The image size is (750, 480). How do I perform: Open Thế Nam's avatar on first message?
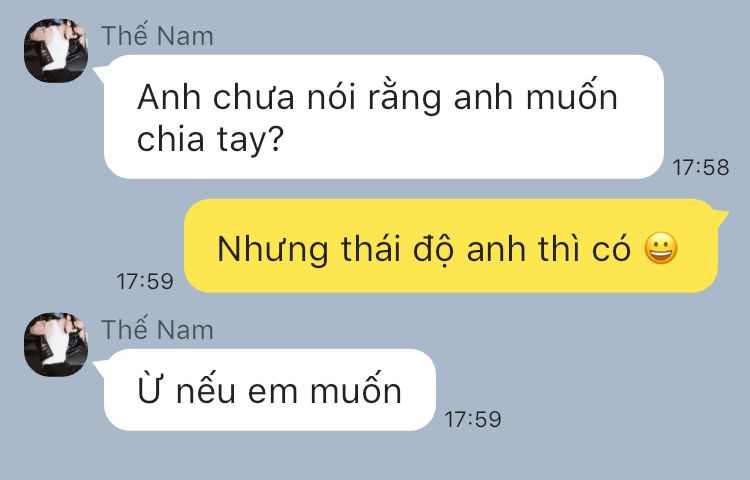coord(56,51)
